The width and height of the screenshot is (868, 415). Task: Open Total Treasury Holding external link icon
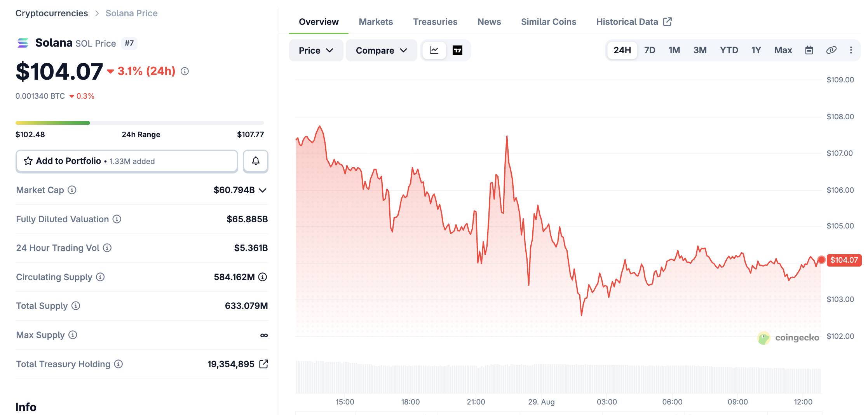point(263,364)
